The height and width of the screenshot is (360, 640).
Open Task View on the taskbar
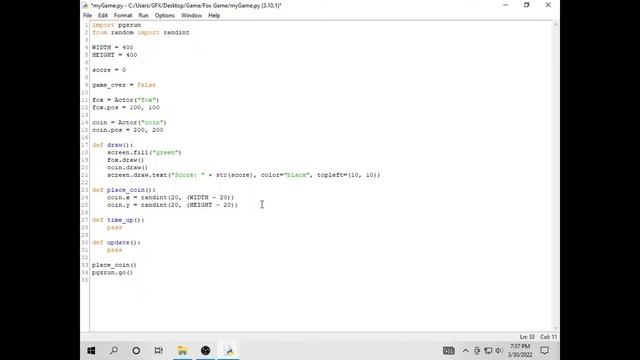[x=159, y=351]
